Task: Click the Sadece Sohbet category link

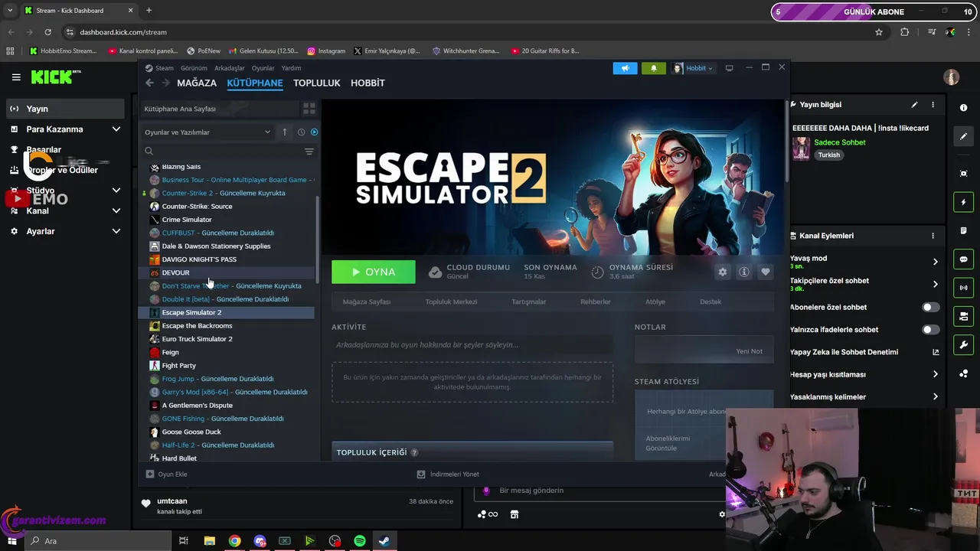Action: click(840, 142)
